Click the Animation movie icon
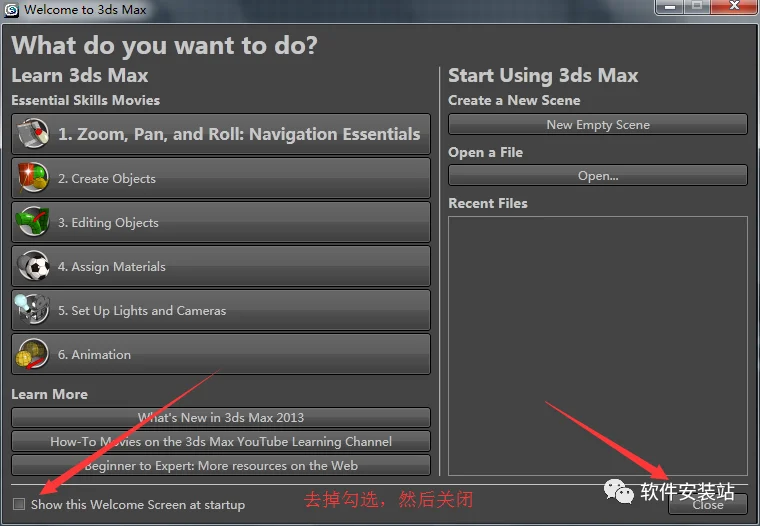Viewport: 760px width, 526px height. point(32,354)
